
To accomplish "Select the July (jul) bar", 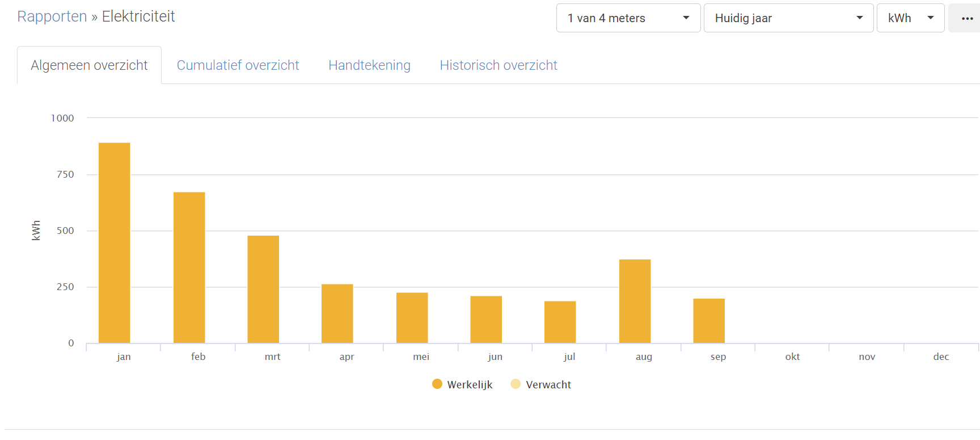I will pyautogui.click(x=560, y=322).
